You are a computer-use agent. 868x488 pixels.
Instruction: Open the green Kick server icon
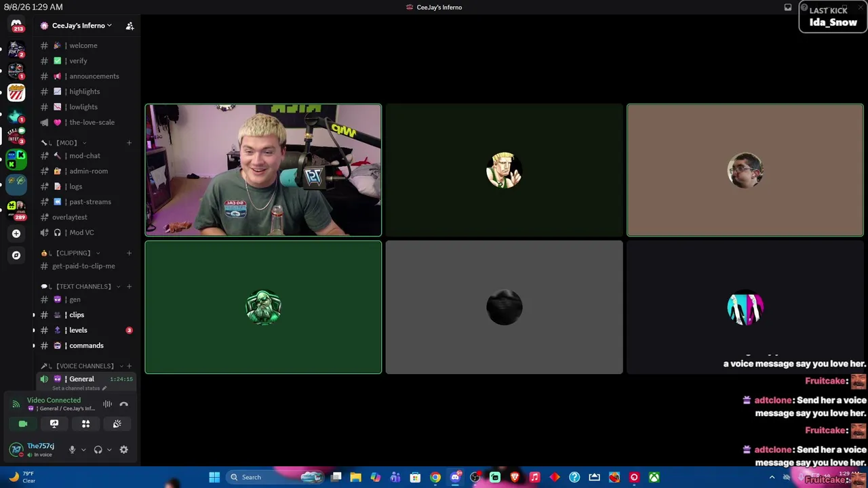point(16,160)
